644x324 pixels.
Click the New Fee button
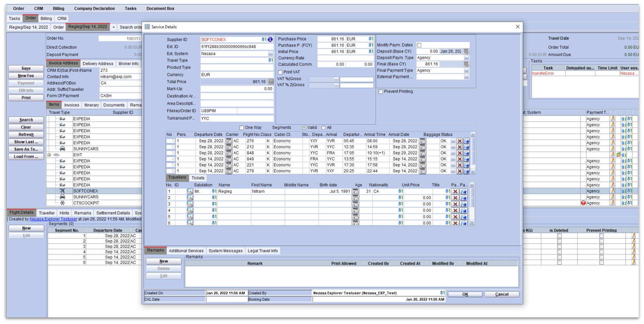point(26,76)
